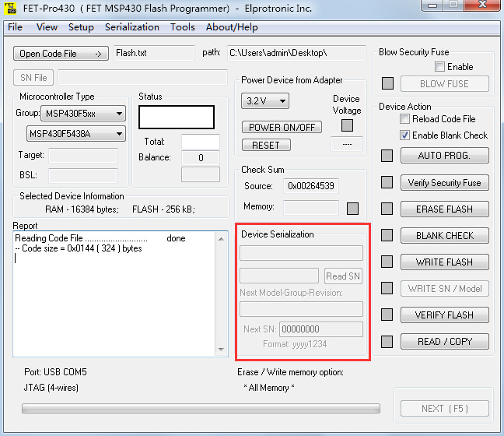Click the device voltage readout showing ----
This screenshot has height=436, width=504.
[347, 144]
